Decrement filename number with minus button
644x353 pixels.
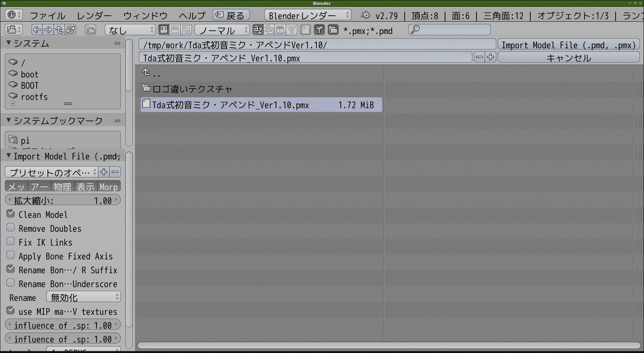coord(479,57)
